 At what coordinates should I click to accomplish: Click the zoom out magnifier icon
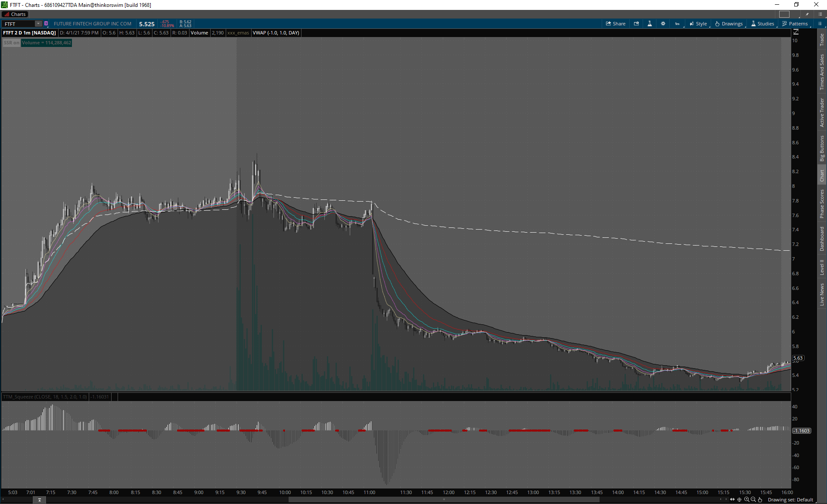(753, 500)
